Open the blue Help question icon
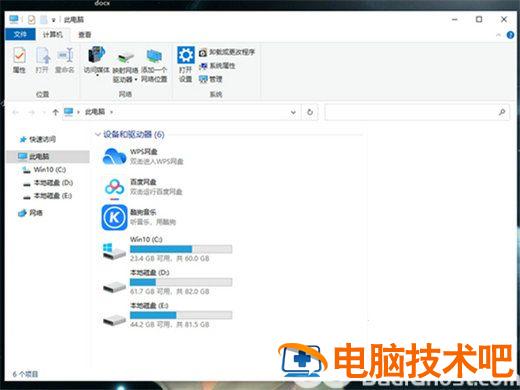This screenshot has width=520, height=390. click(510, 35)
